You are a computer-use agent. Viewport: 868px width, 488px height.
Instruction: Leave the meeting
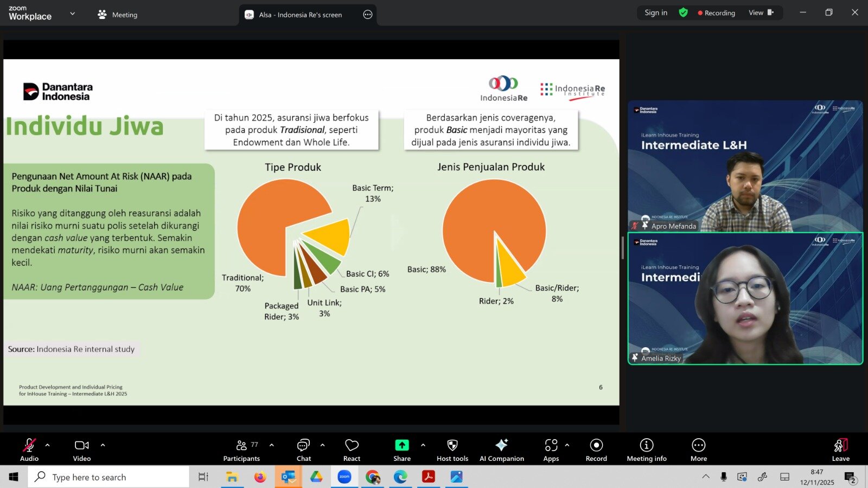tap(840, 450)
